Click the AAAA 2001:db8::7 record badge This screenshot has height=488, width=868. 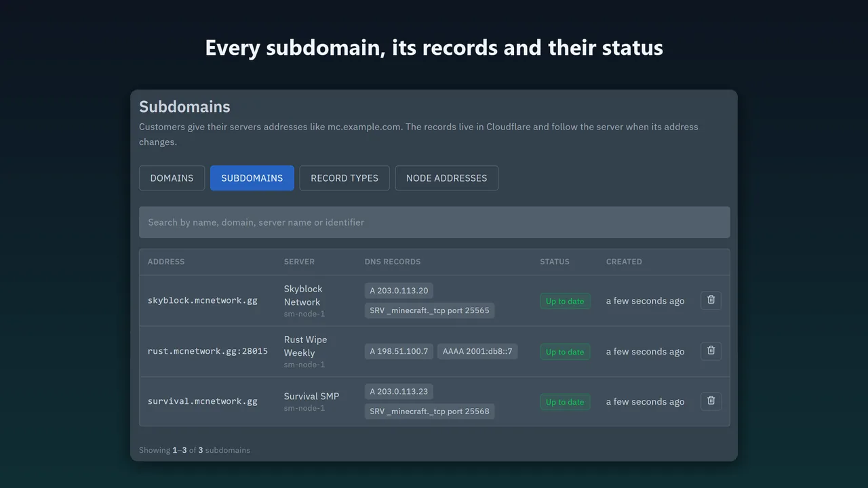pyautogui.click(x=477, y=351)
